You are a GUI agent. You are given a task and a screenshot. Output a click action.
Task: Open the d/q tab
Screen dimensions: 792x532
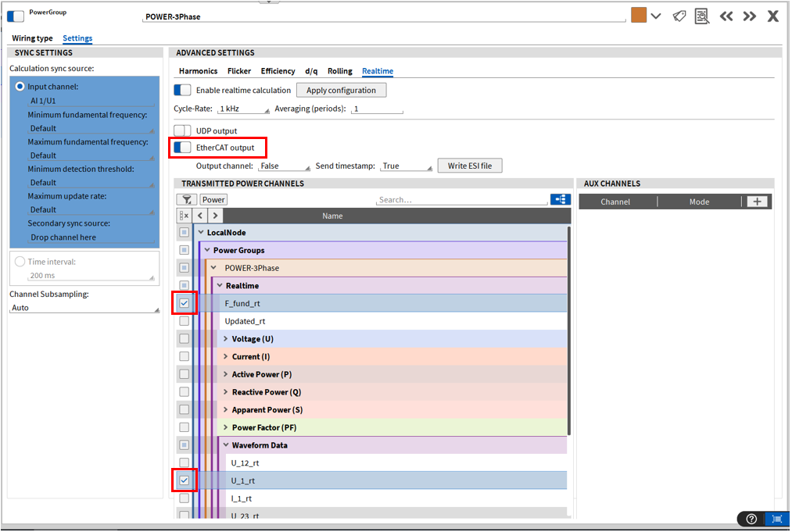click(311, 70)
